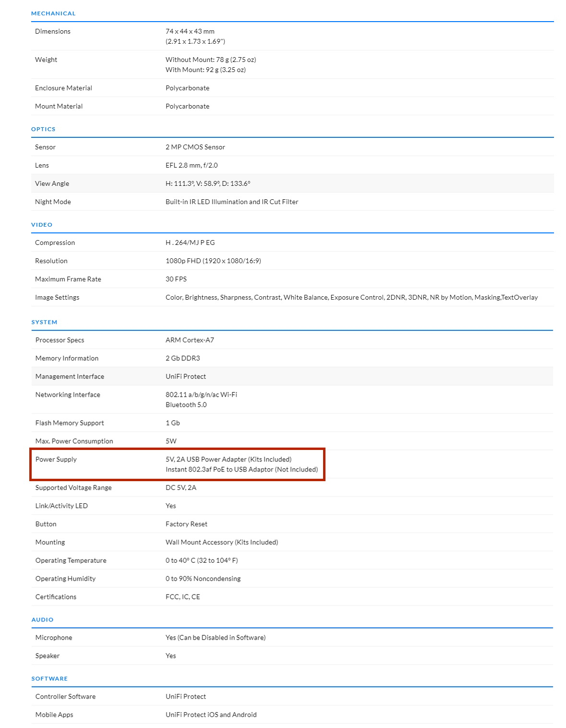
Task: Click '0 to 90% Noncondensing' value
Action: 203,579
